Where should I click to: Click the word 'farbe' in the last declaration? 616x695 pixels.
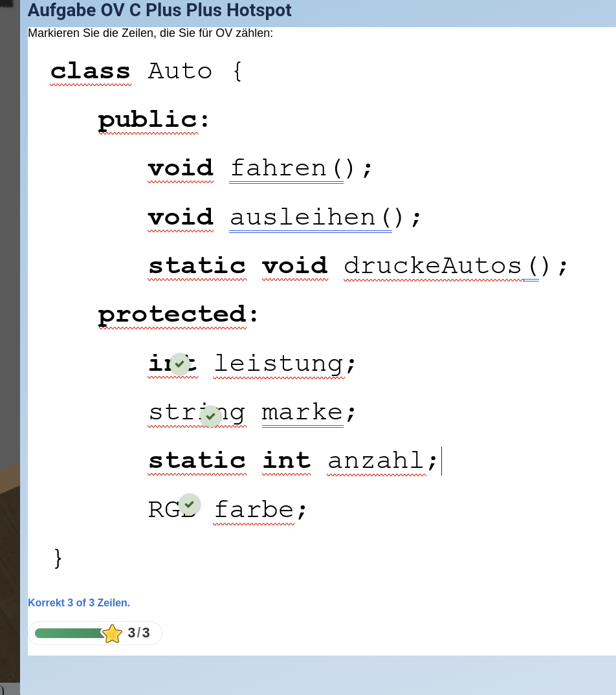[x=254, y=510]
